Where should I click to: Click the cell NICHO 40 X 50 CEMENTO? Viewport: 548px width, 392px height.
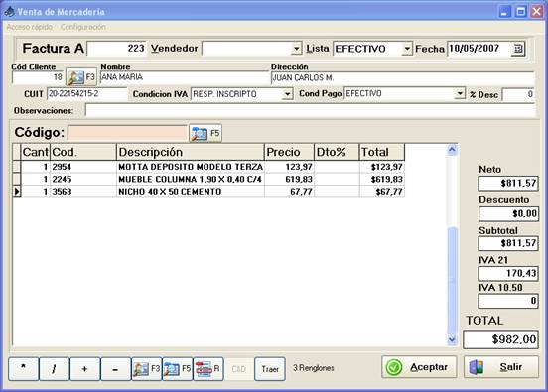(191, 192)
